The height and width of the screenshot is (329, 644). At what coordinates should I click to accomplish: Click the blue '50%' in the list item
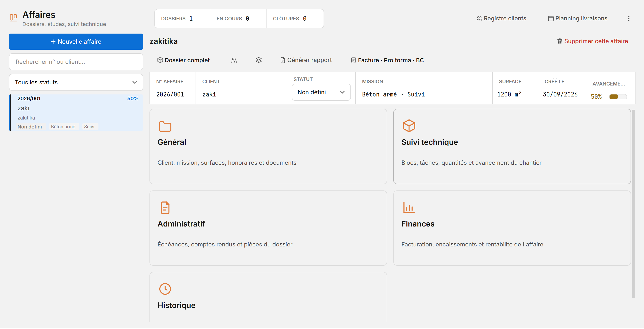click(x=133, y=98)
